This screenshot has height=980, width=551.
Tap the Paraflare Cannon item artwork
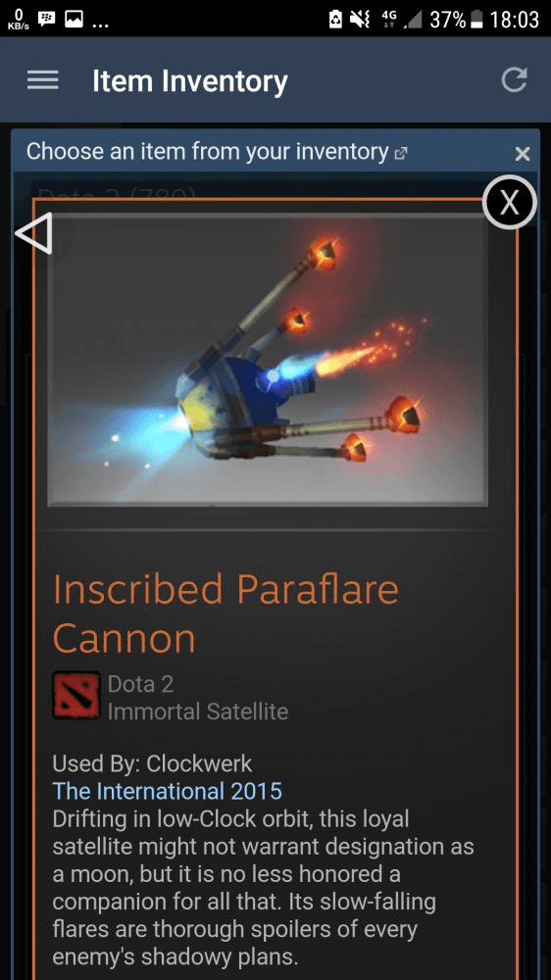pyautogui.click(x=267, y=360)
